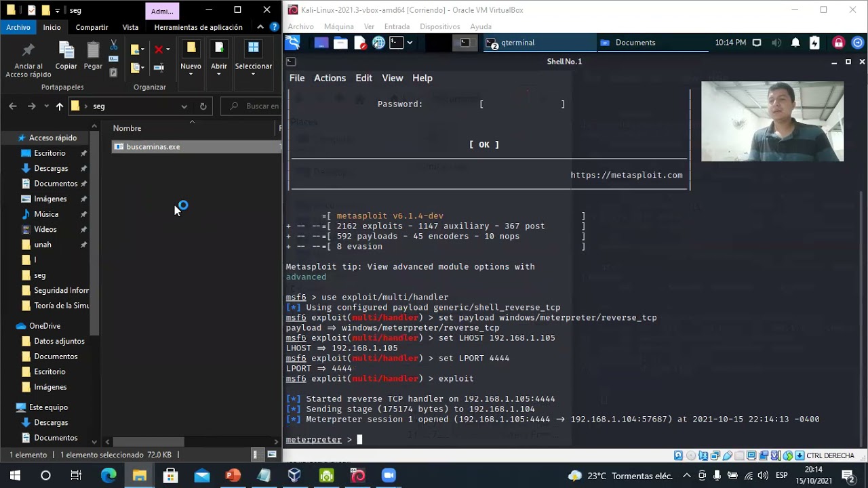868x488 pixels.
Task: Open Windows Start button
Action: click(15, 476)
